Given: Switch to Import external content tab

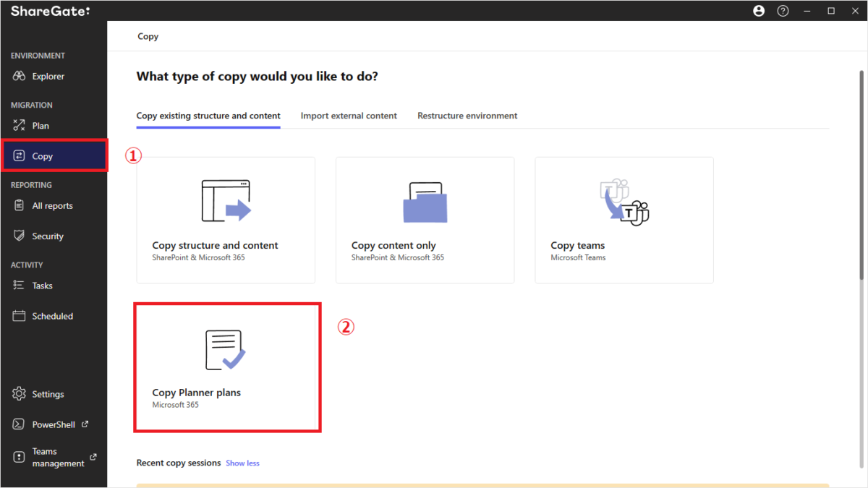Looking at the screenshot, I should [349, 116].
